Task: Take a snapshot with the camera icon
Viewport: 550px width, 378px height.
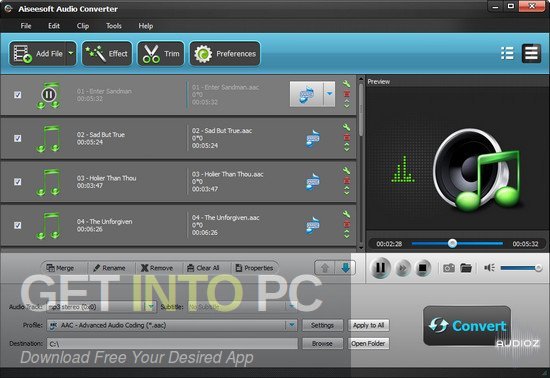Action: (449, 268)
